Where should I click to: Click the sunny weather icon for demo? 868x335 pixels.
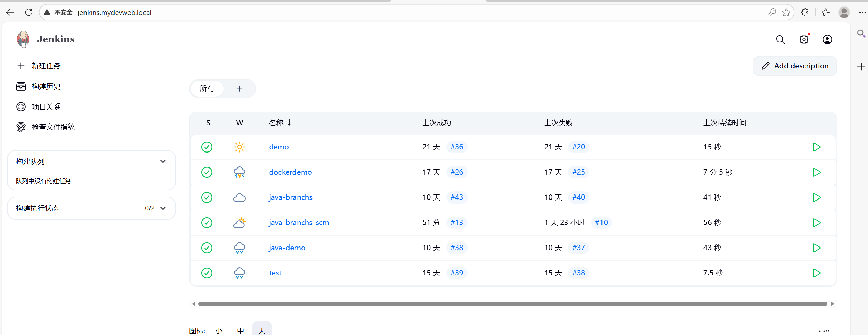pos(240,147)
